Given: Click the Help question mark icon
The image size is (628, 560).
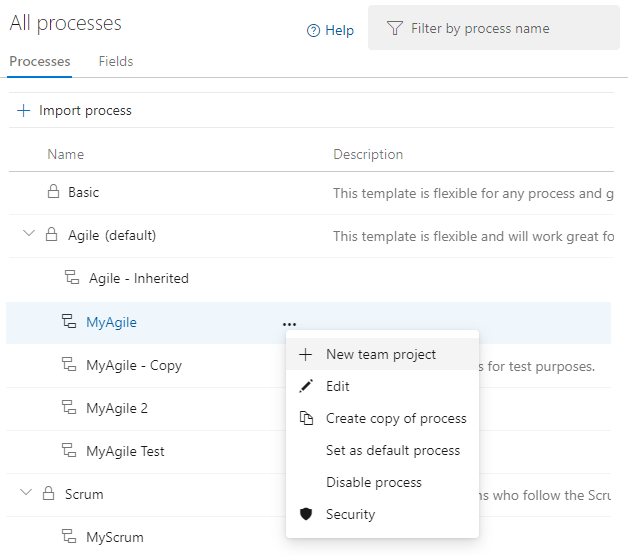Looking at the screenshot, I should pyautogui.click(x=313, y=31).
